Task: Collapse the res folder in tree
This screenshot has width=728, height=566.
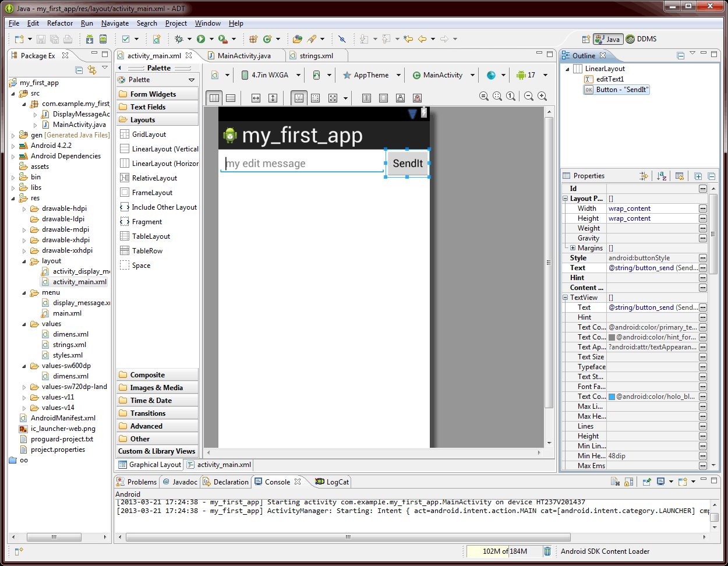Action: tap(13, 198)
